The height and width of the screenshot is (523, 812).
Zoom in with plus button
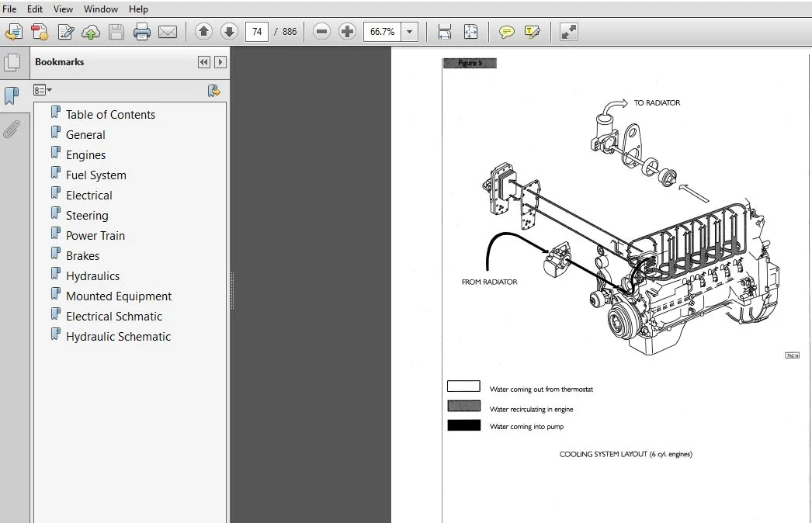point(347,32)
